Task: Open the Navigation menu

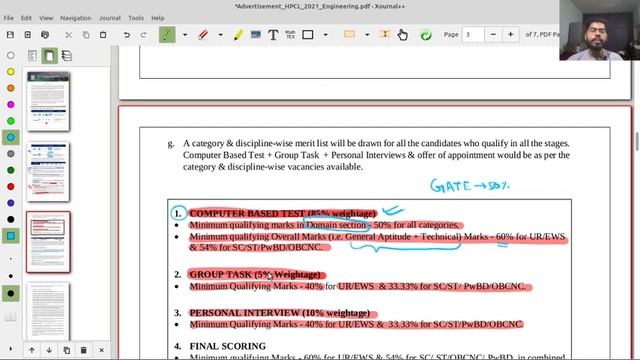Action: coord(76,18)
